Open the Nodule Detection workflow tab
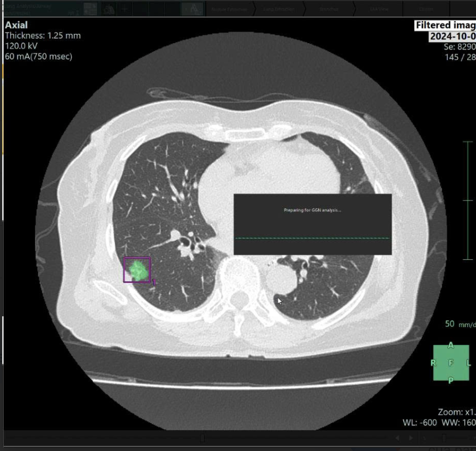 [229, 9]
